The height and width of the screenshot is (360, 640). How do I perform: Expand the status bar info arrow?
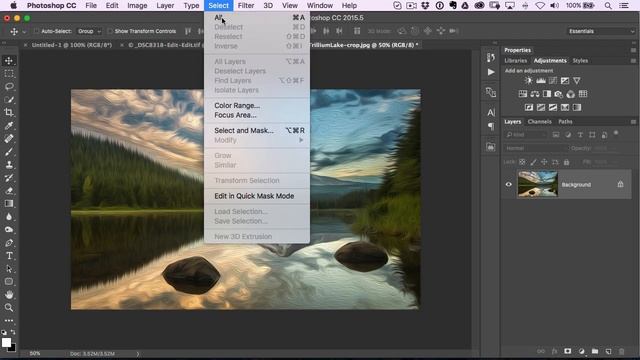pyautogui.click(x=138, y=354)
